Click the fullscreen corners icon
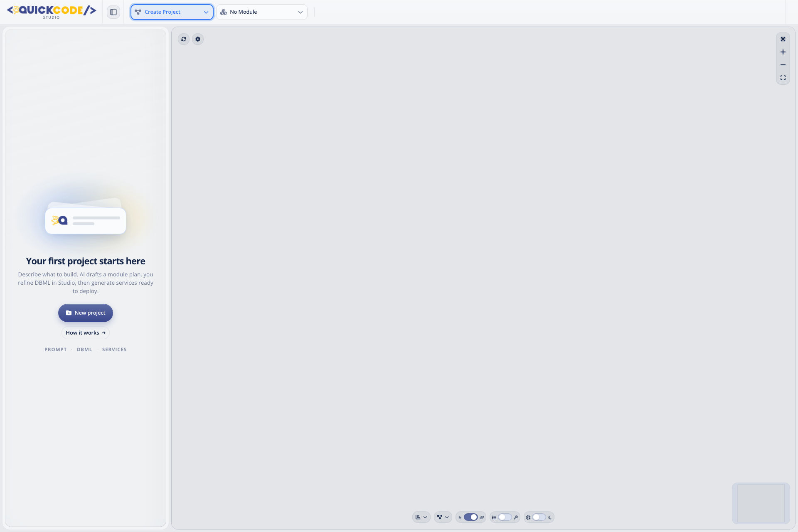Viewport: 798px width, 532px height. point(783,78)
